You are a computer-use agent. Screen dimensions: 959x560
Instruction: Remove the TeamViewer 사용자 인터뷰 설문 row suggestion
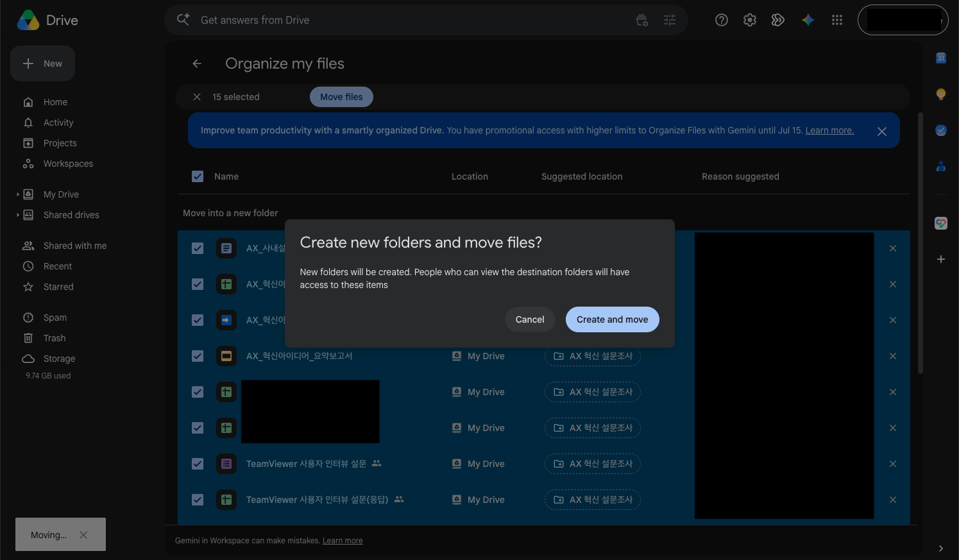pos(893,464)
